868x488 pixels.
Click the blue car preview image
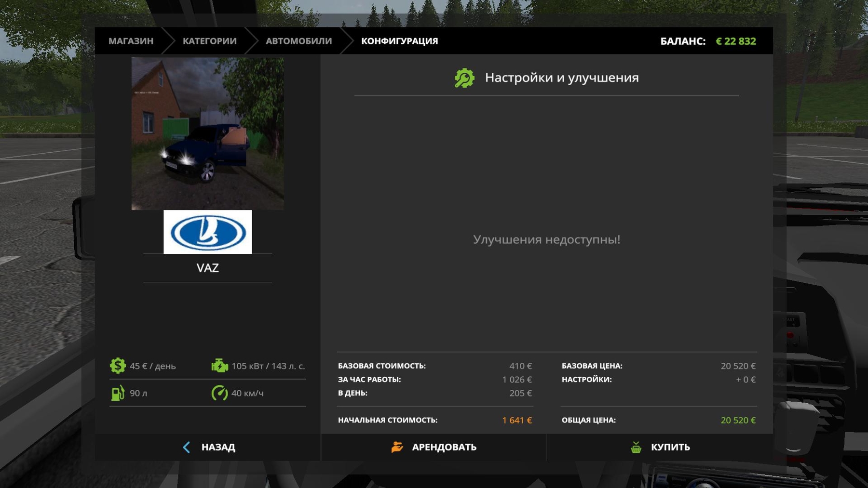tap(207, 133)
